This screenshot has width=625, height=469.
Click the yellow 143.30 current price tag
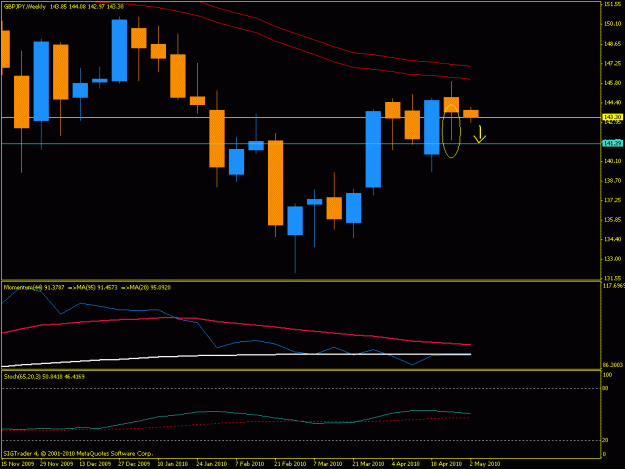612,117
